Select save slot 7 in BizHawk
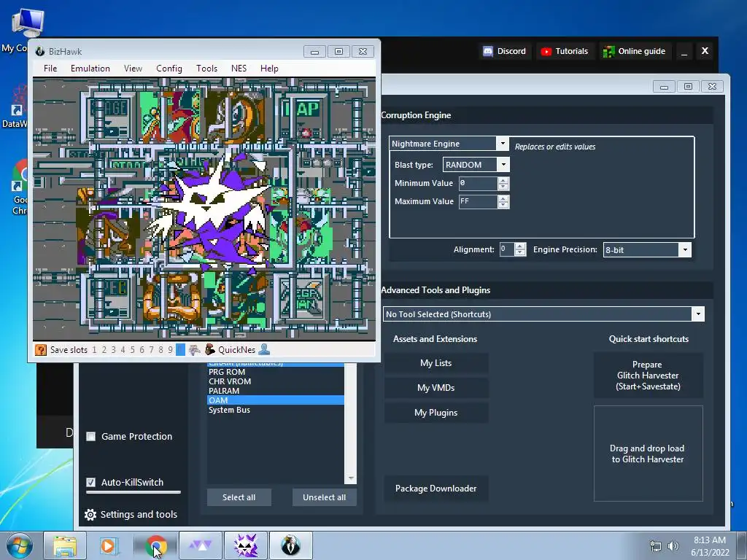This screenshot has height=560, width=747. tap(152, 350)
